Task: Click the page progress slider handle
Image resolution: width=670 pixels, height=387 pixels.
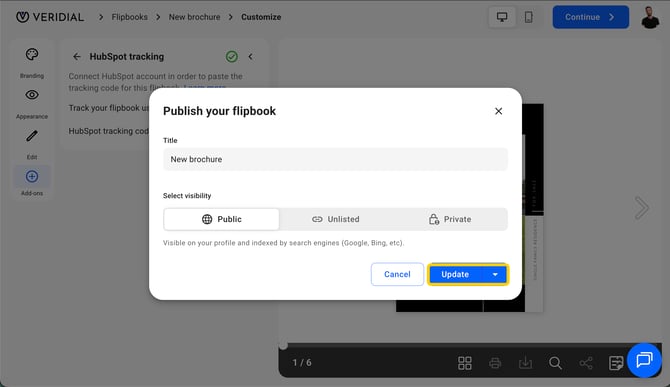Action: pos(283,345)
